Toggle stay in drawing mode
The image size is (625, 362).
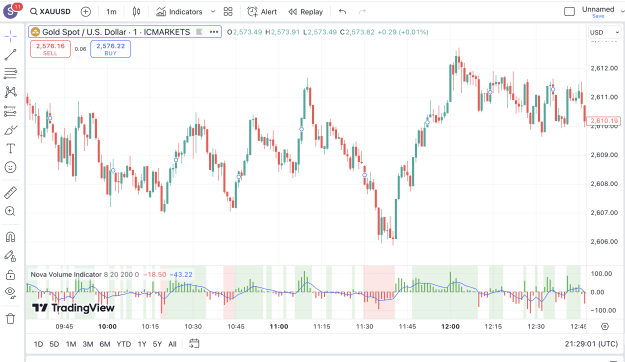pyautogui.click(x=11, y=256)
